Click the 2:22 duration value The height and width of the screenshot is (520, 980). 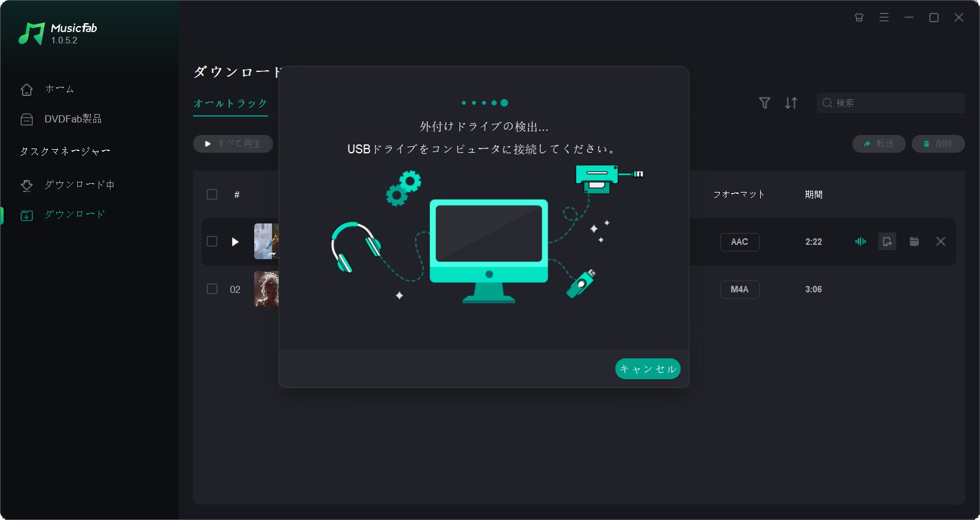pos(814,242)
